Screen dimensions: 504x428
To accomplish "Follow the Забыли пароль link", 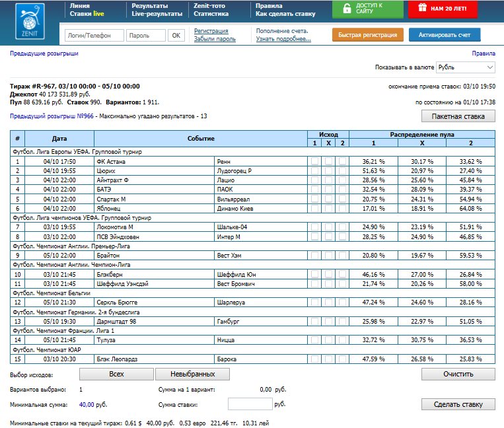I will point(215,39).
